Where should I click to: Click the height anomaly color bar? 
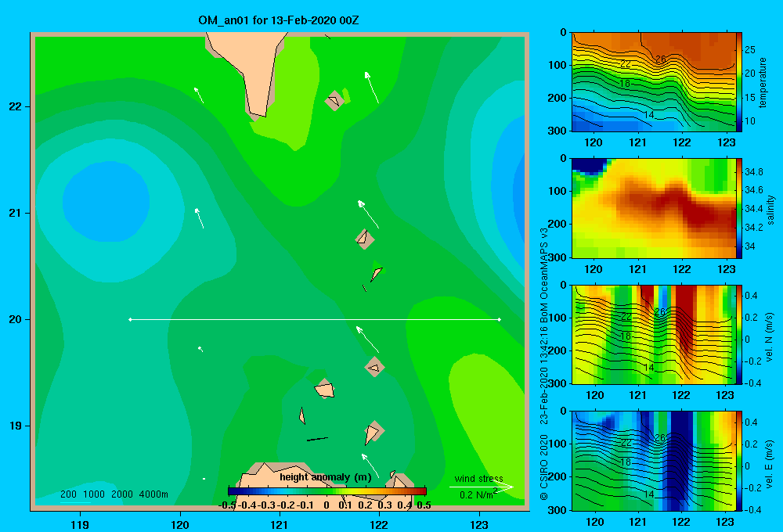[x=327, y=491]
